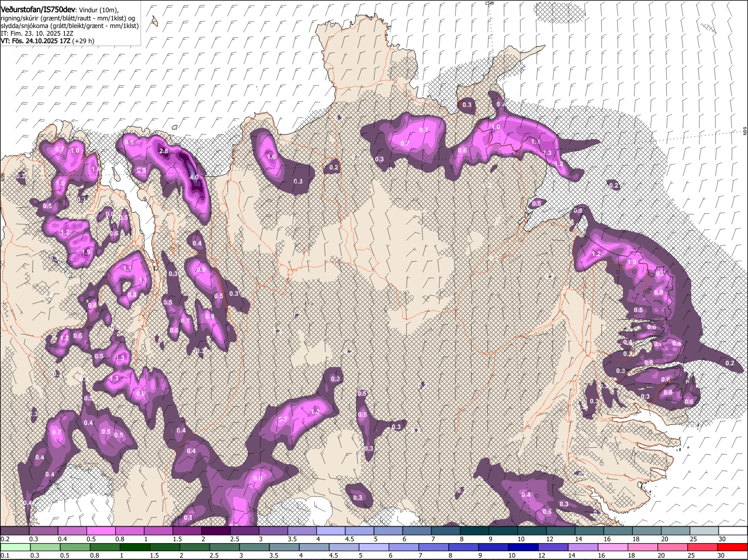The image size is (748, 560).
Task: Click the initial time 'IT: Fim. 23. 10. 2025 12Z'
Action: pyautogui.click(x=37, y=33)
